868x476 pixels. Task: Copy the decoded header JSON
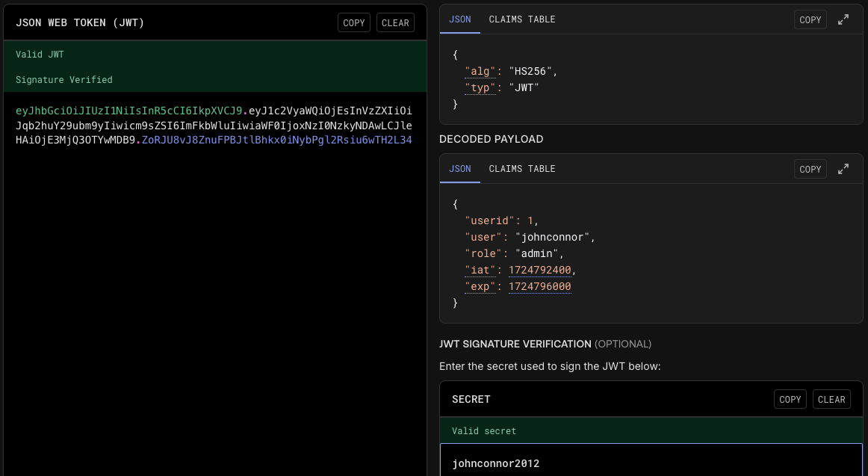[810, 20]
